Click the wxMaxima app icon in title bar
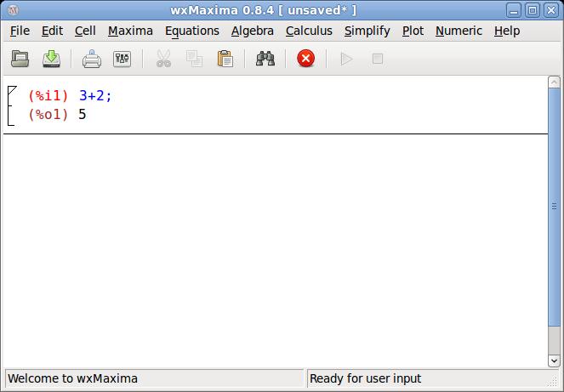Image resolution: width=564 pixels, height=392 pixels. 13,10
